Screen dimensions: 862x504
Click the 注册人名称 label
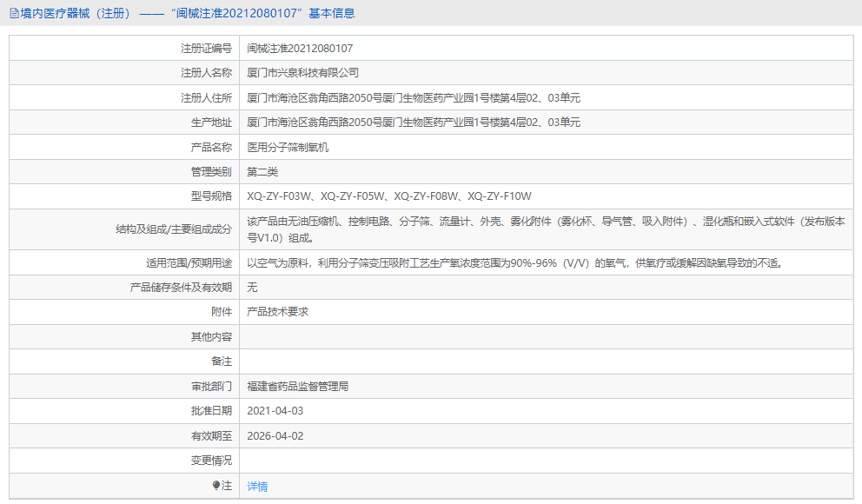pyautogui.click(x=206, y=72)
